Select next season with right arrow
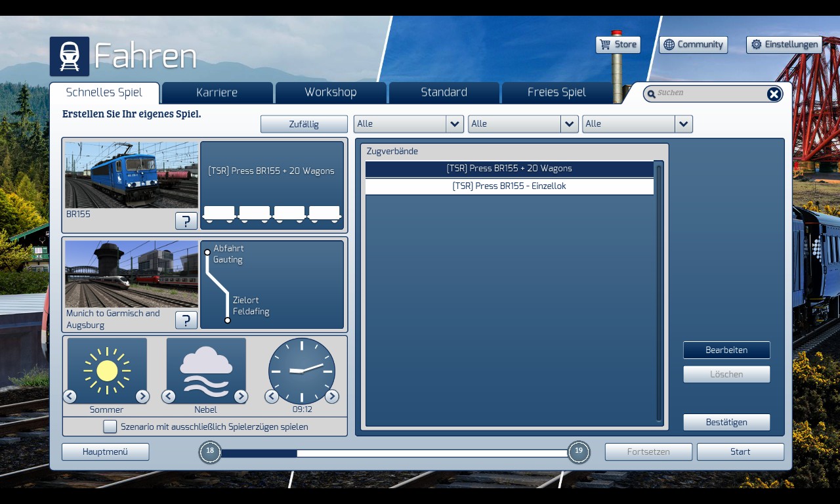This screenshot has height=504, width=840. pos(142,396)
